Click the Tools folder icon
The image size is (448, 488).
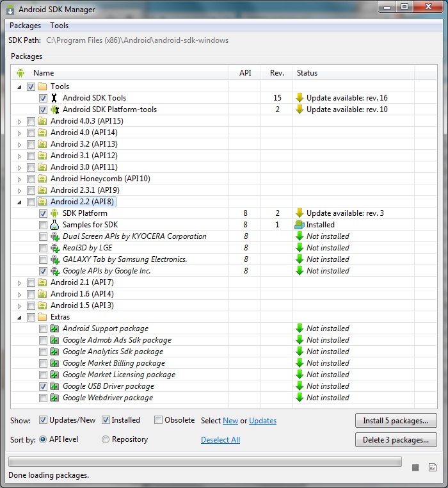(x=42, y=86)
